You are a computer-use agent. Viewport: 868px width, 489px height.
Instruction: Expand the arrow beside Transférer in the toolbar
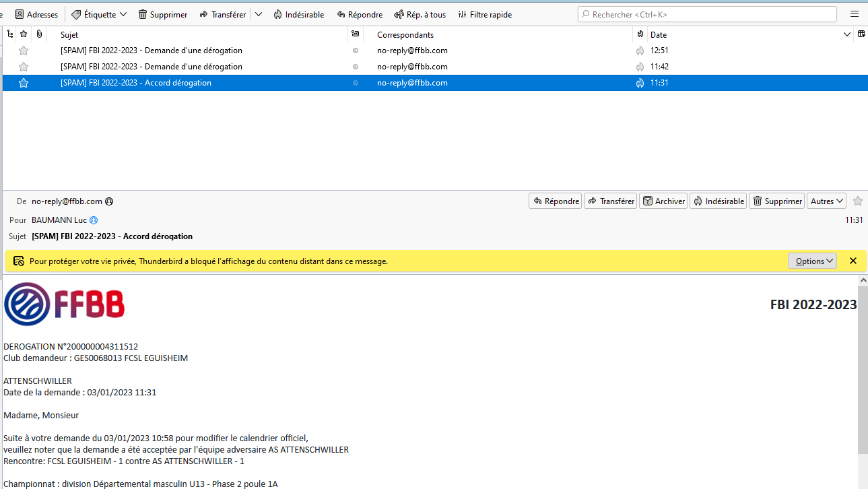pyautogui.click(x=259, y=14)
